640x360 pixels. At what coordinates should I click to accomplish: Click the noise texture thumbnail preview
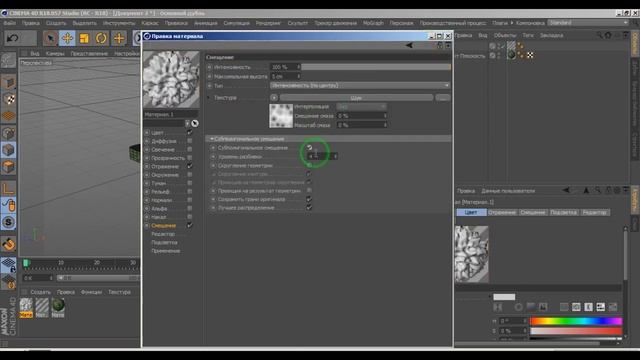(281, 116)
